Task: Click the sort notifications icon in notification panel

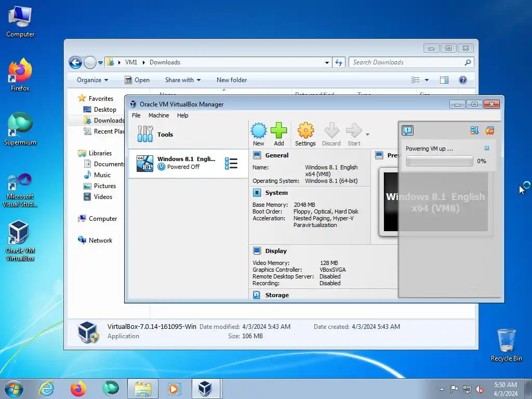Action: (x=474, y=130)
